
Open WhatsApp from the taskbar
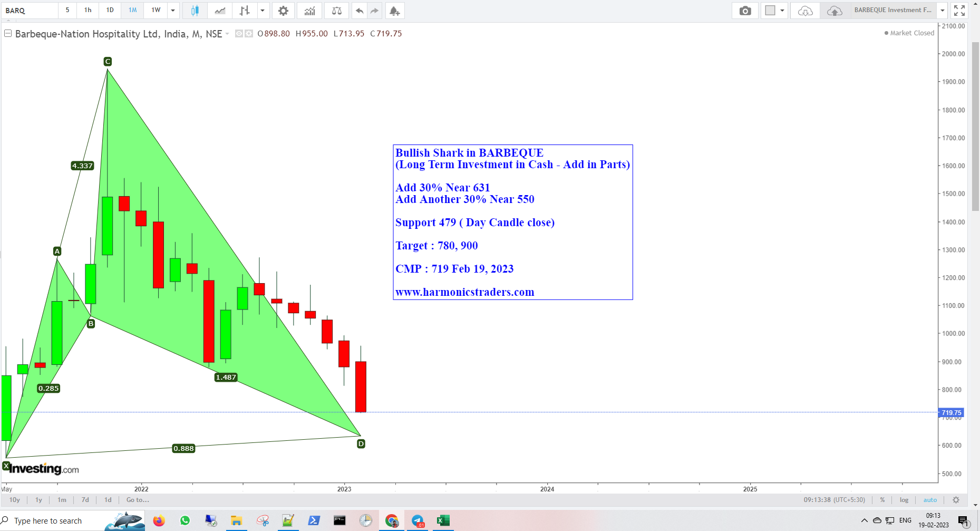[x=185, y=521]
